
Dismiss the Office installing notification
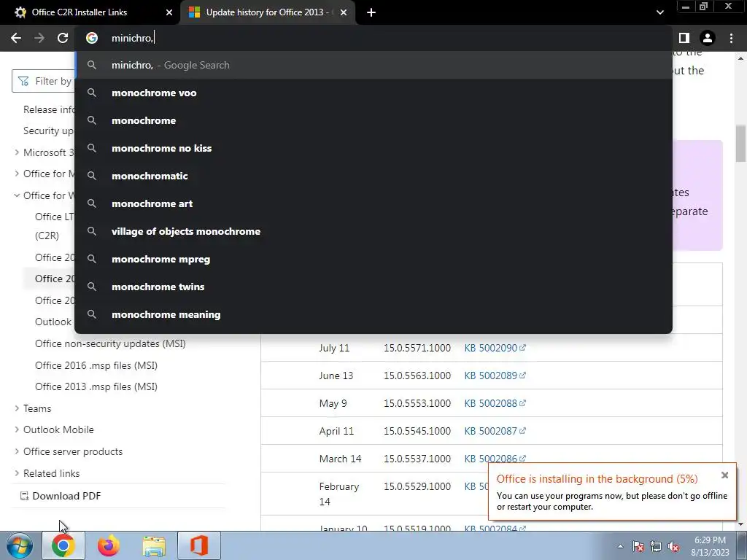[724, 475]
